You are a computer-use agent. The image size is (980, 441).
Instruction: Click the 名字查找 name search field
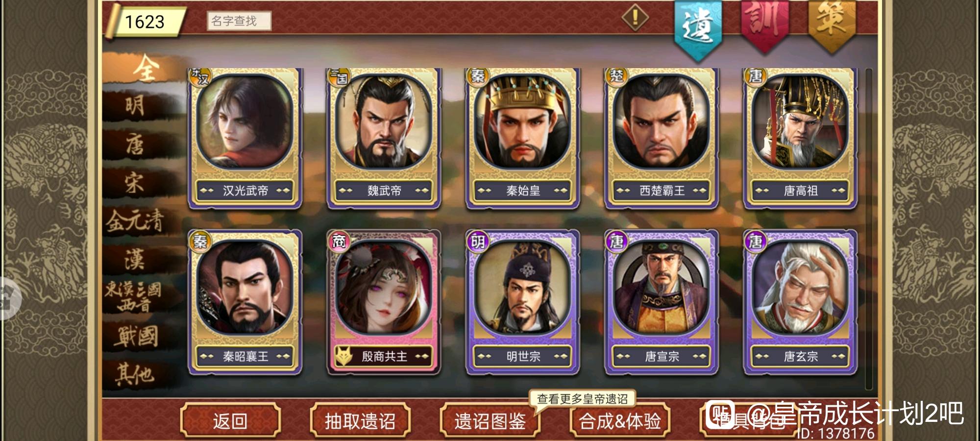coord(239,21)
